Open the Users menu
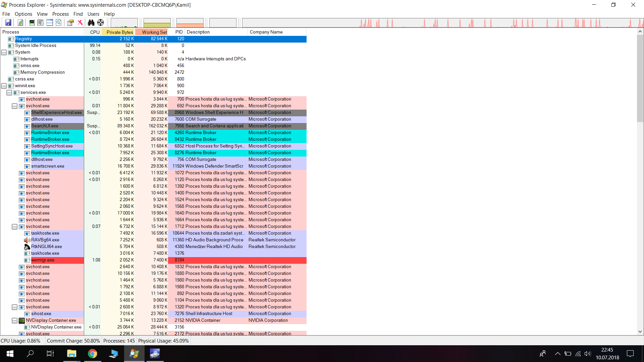The height and width of the screenshot is (362, 644). (93, 14)
